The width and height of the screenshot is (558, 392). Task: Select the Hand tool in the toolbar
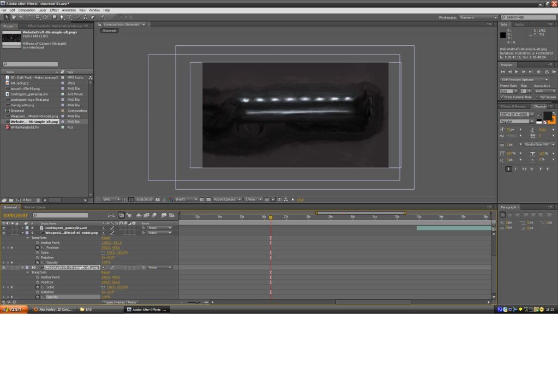pos(13,17)
